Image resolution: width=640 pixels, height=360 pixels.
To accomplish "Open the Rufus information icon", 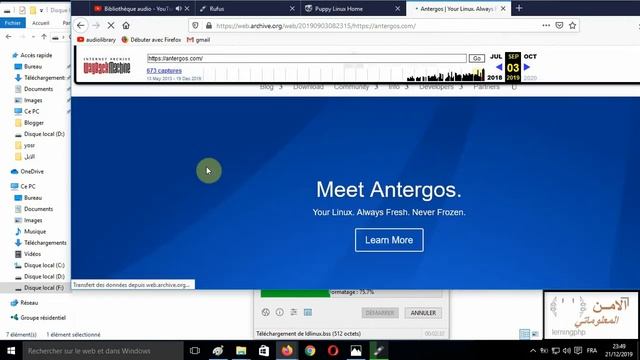I will (x=280, y=312).
